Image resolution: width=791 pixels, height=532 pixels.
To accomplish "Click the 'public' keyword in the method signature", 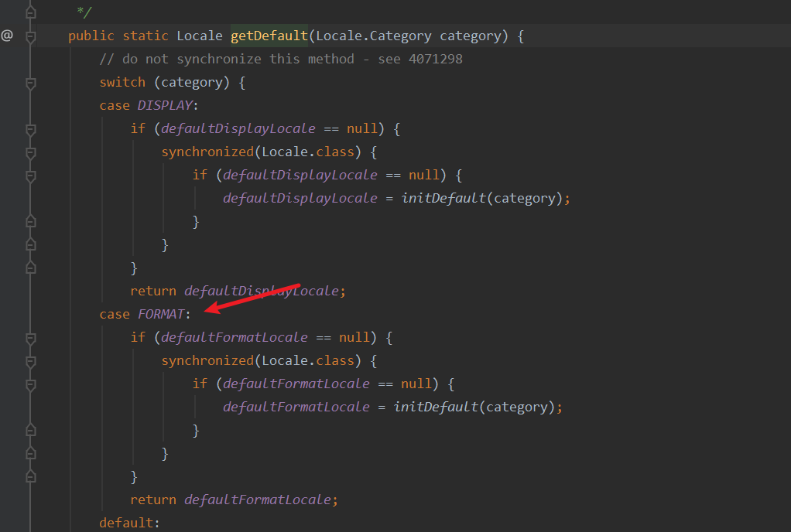I will point(91,36).
